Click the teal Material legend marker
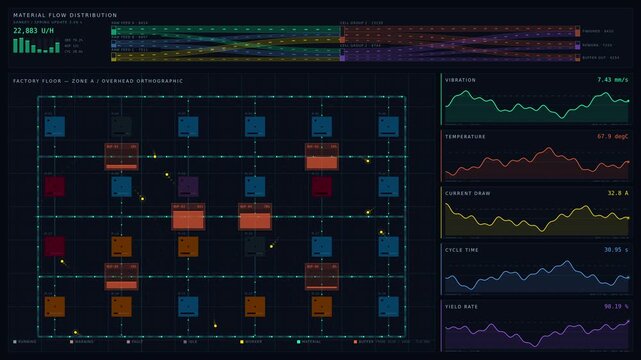The height and width of the screenshot is (360, 641). 298,342
